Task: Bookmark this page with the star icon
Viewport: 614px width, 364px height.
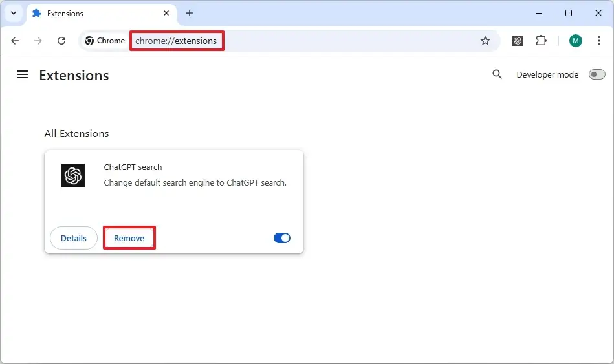Action: coord(485,41)
